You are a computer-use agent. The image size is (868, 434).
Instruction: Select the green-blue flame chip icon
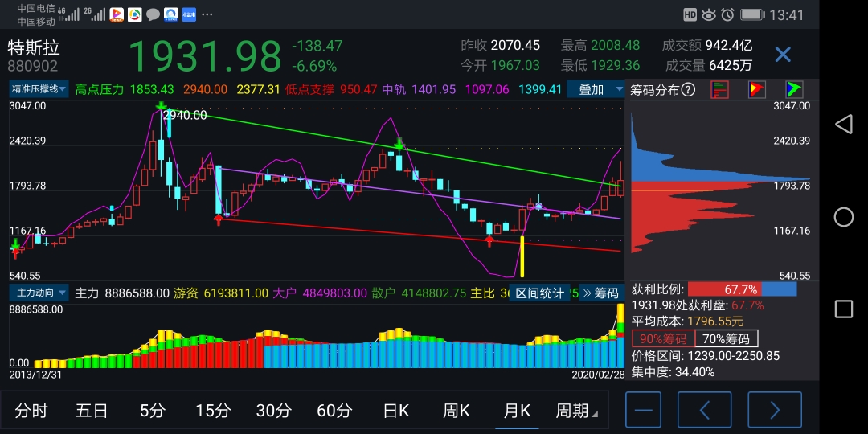794,90
